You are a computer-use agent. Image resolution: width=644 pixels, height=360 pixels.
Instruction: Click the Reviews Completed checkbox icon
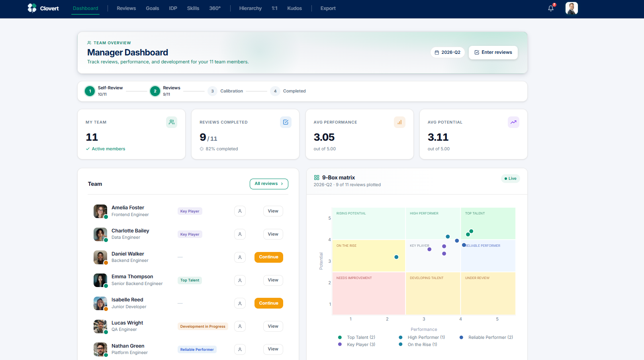[x=286, y=122]
